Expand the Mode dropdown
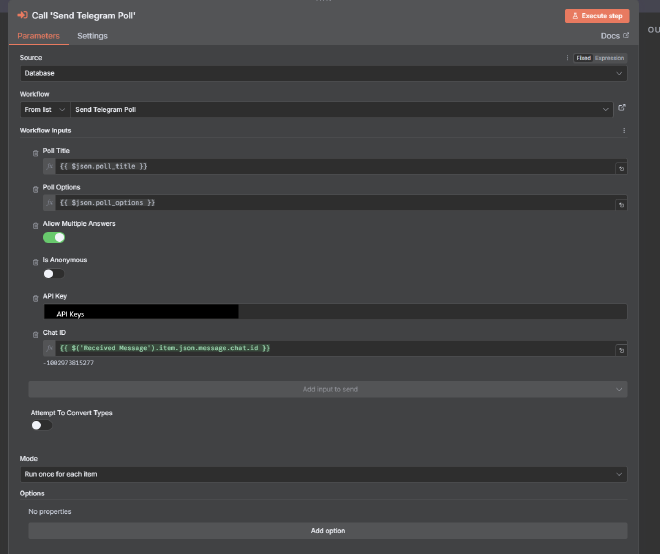The height and width of the screenshot is (554, 660). click(x=323, y=474)
